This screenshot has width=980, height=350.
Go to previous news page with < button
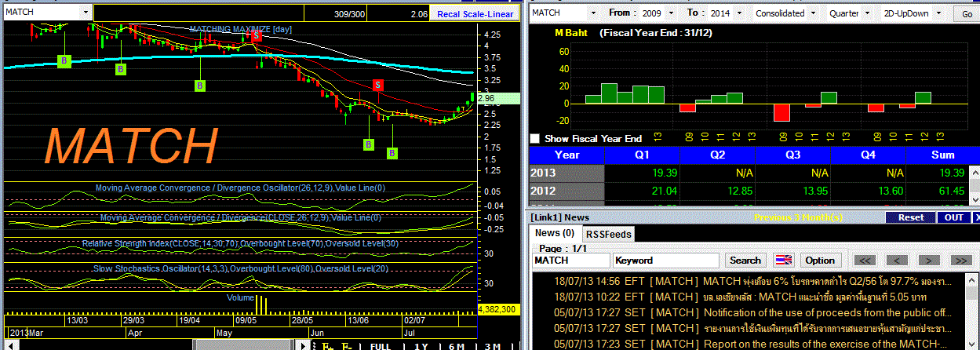tap(897, 260)
